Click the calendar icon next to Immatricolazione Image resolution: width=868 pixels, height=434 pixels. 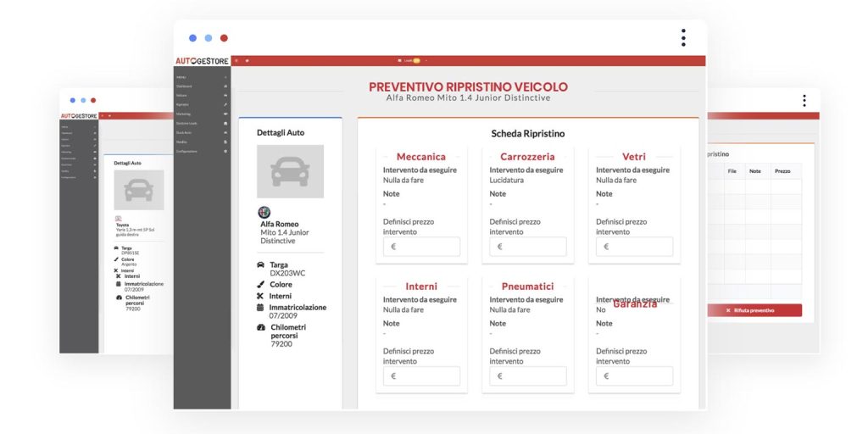pos(260,307)
